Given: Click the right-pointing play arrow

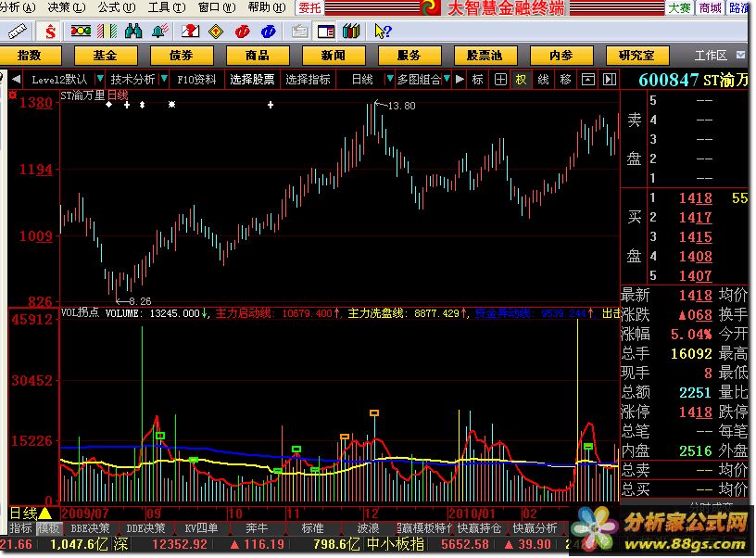Looking at the screenshot, I should [460, 79].
